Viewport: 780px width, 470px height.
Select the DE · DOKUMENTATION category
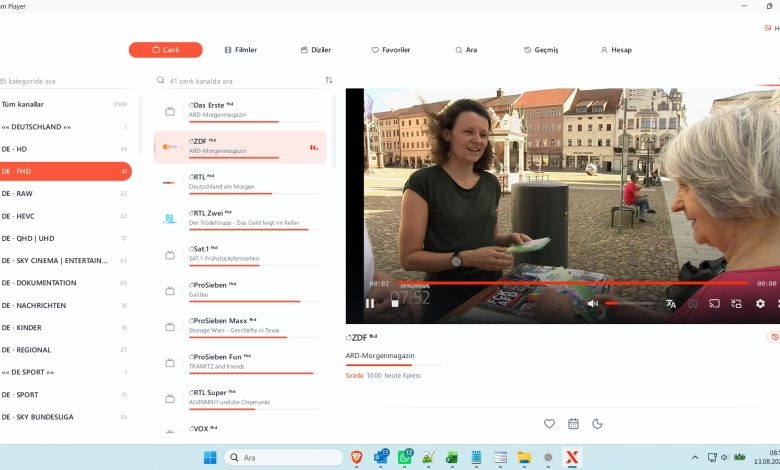[x=65, y=282]
